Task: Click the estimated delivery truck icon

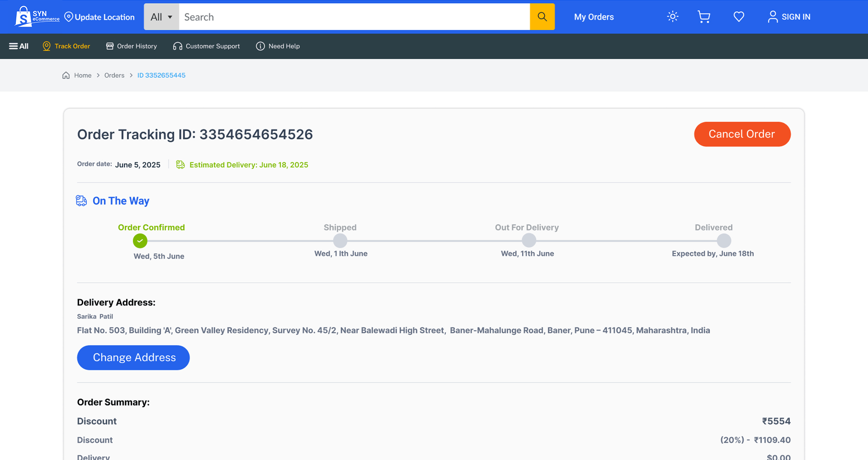Action: click(x=180, y=165)
